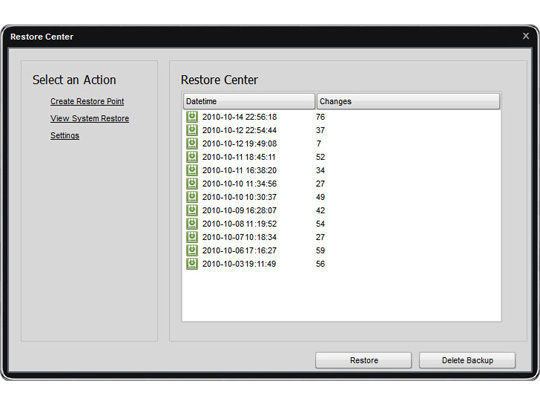Image resolution: width=540 pixels, height=405 pixels.
Task: Click the changes value 34
Action: (320, 170)
